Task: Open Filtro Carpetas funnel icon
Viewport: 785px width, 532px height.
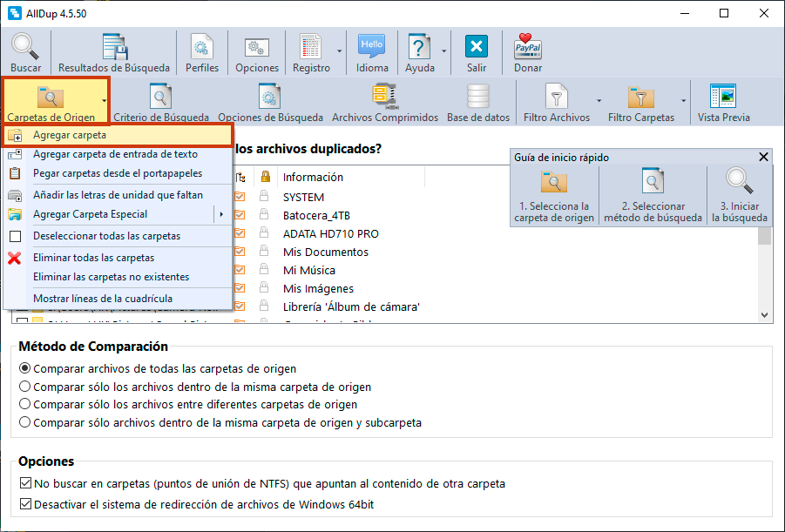Action: 641,98
